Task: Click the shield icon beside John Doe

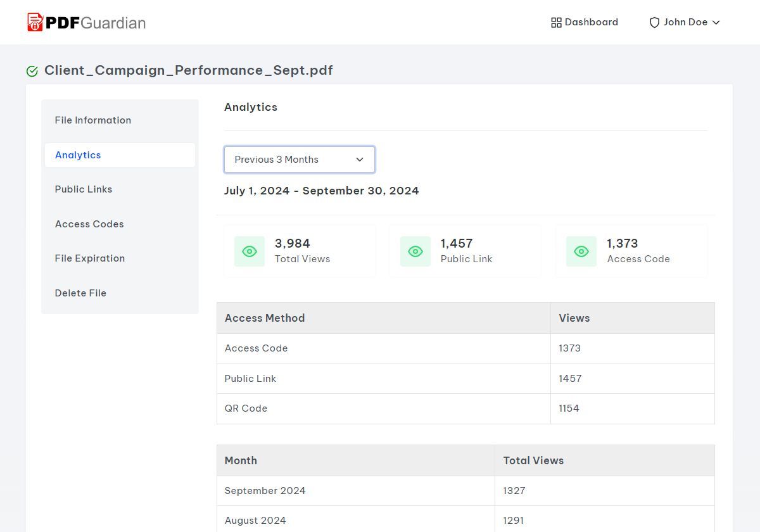Action: 654,23
